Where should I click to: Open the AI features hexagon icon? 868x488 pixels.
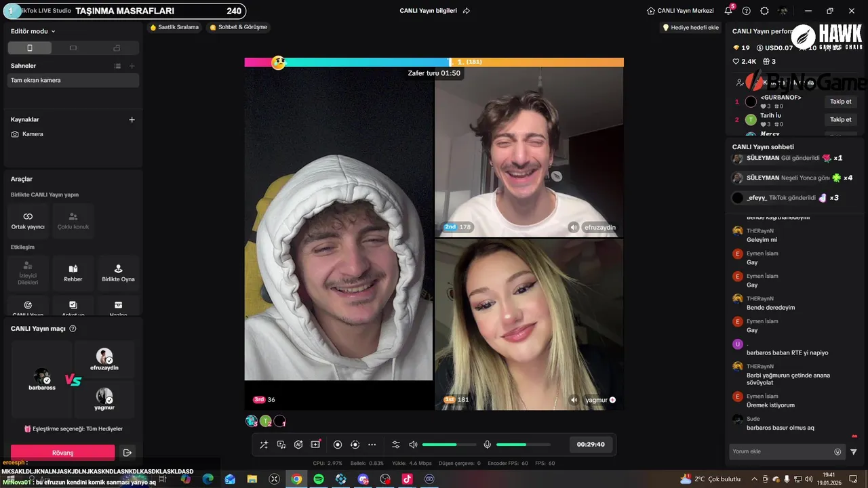point(298,445)
